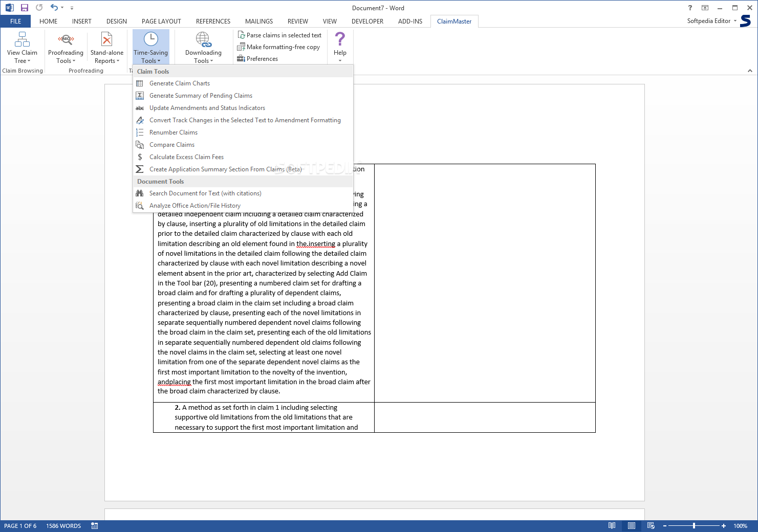
Task: Switch to Read Mode view
Action: pyautogui.click(x=612, y=526)
